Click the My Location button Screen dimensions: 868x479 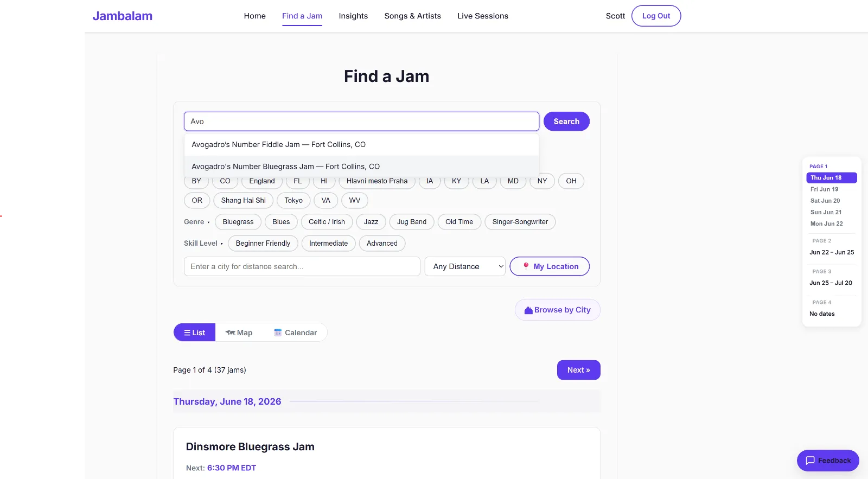click(x=550, y=266)
